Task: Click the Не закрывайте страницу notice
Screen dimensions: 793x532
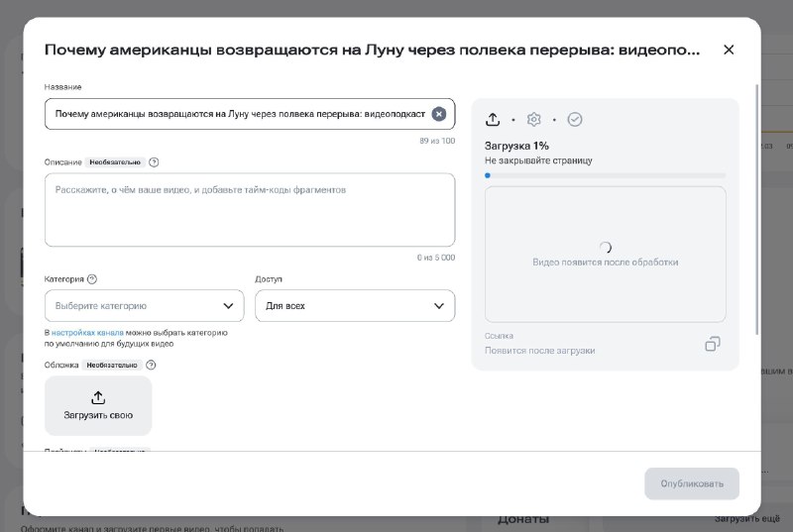Action: tap(538, 160)
